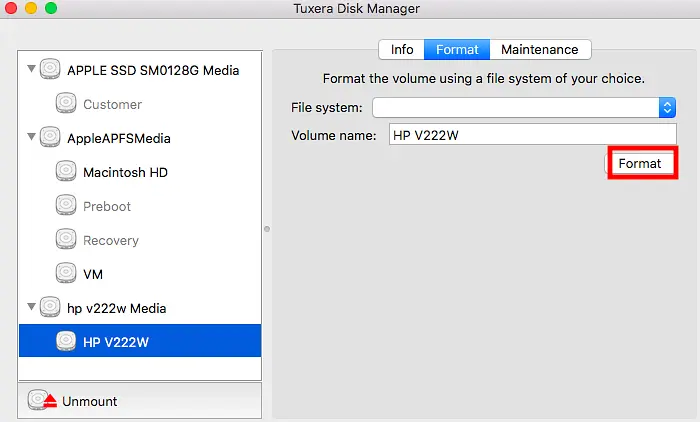Viewport: 700px width, 422px height.
Task: Select the Customer volume label
Action: click(x=112, y=104)
